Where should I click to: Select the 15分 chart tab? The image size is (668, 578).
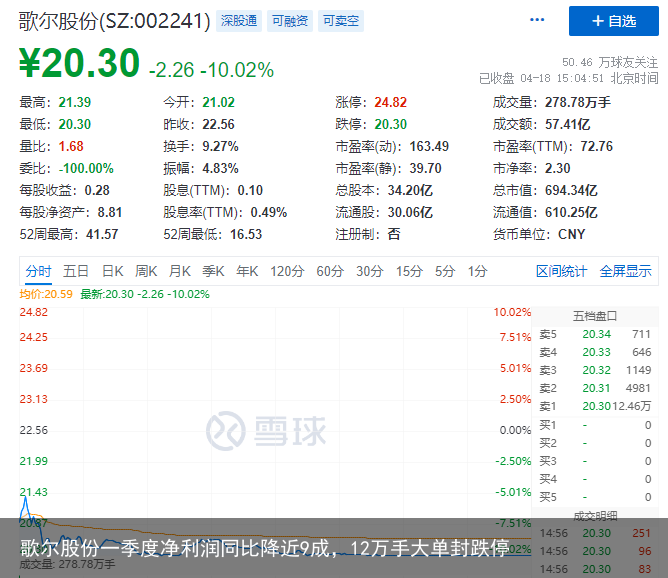point(409,271)
